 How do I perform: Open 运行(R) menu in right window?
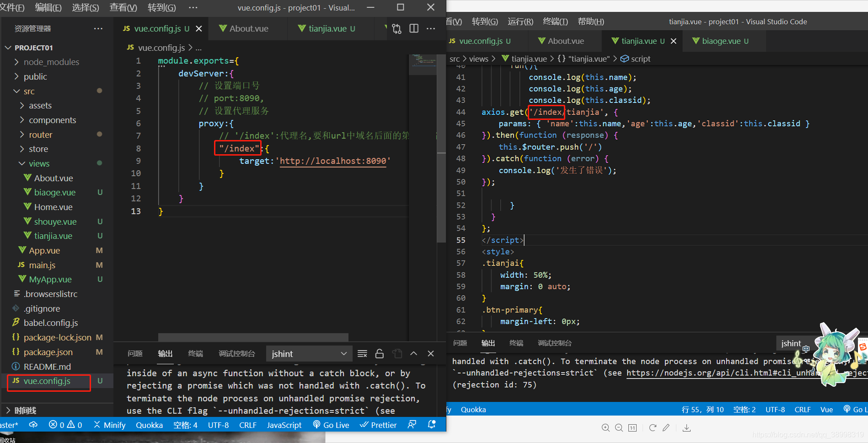(x=520, y=22)
